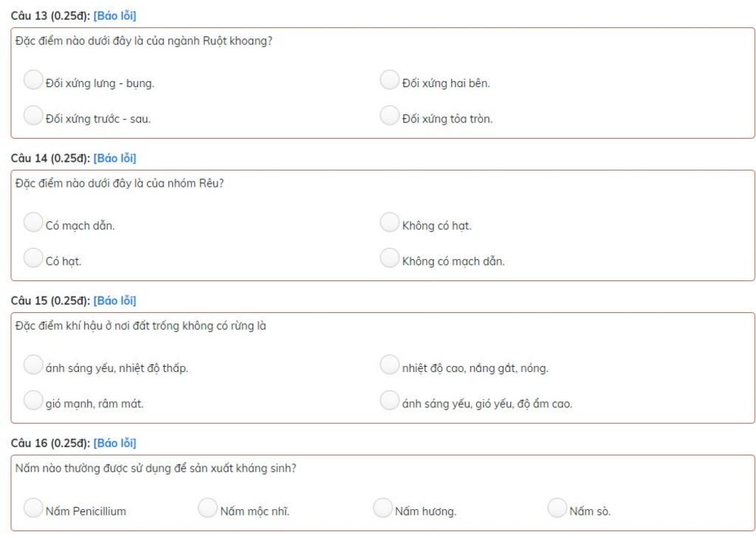The image size is (756, 538).
Task: Open "Báo lỗi" link for Câu 14
Action: (x=114, y=158)
